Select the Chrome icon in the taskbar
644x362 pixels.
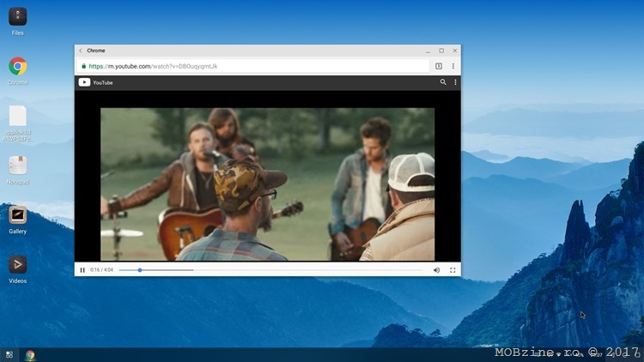point(30,355)
